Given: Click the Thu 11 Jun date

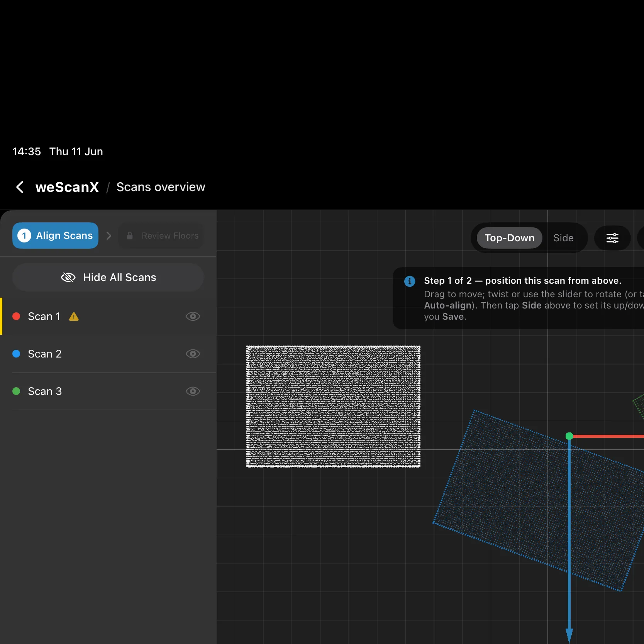Looking at the screenshot, I should point(76,151).
